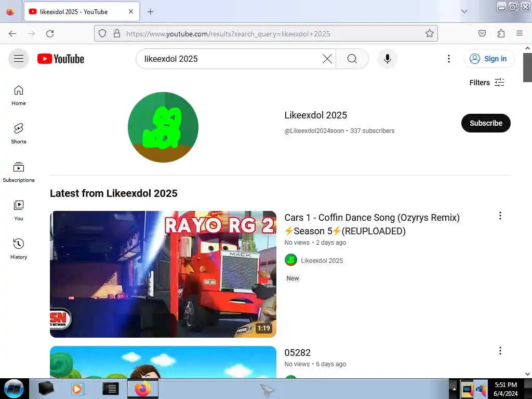Click the taskbar clock showing 5:51 PM
Viewport: 532px width, 399px height.
pos(506,389)
